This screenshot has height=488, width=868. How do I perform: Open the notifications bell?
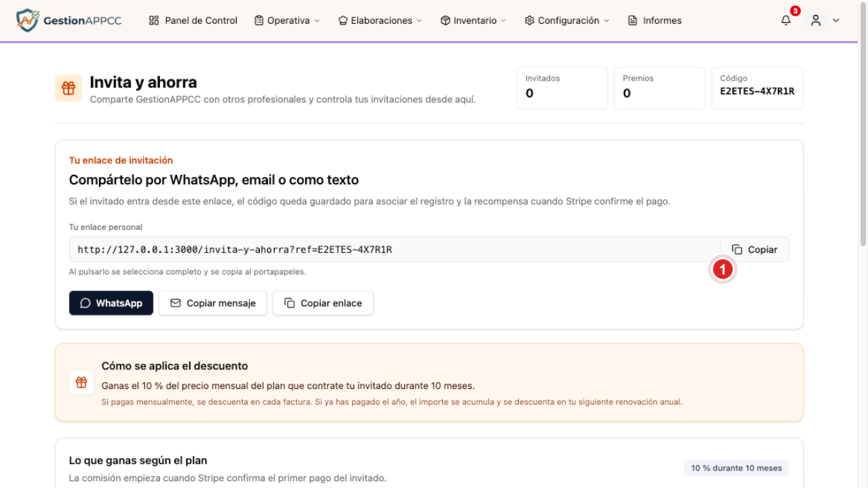pyautogui.click(x=786, y=20)
